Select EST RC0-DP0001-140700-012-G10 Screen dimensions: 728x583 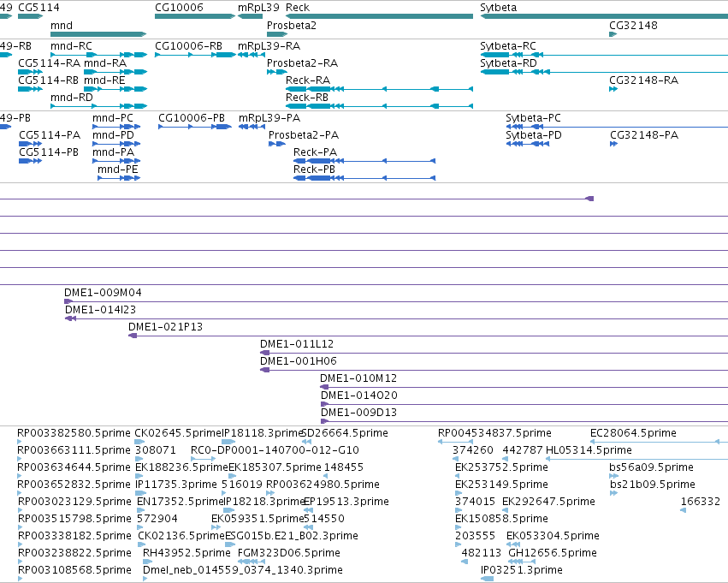click(x=275, y=450)
